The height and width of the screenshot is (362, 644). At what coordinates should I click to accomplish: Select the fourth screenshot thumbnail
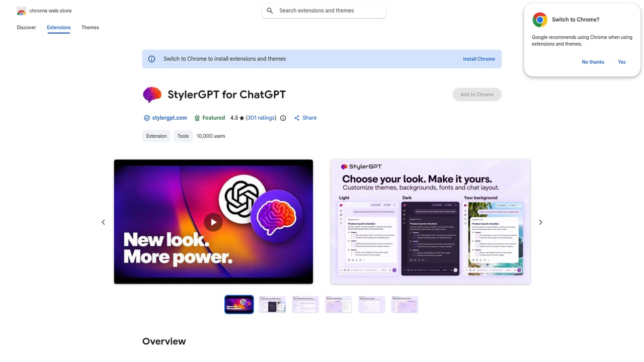click(339, 305)
